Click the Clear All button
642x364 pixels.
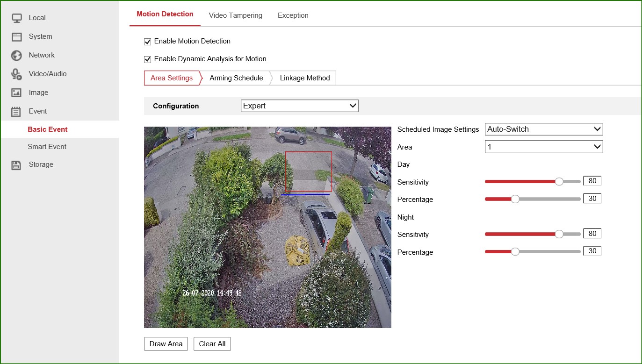pyautogui.click(x=212, y=344)
